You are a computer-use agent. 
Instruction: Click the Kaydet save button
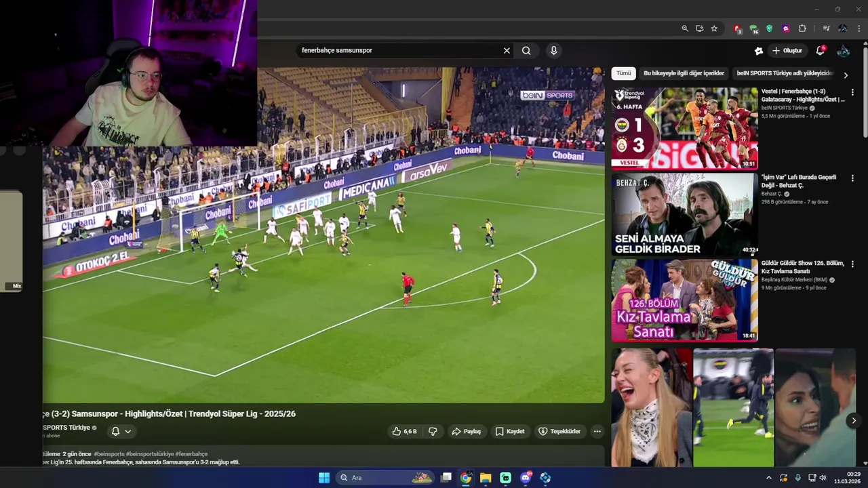click(510, 431)
